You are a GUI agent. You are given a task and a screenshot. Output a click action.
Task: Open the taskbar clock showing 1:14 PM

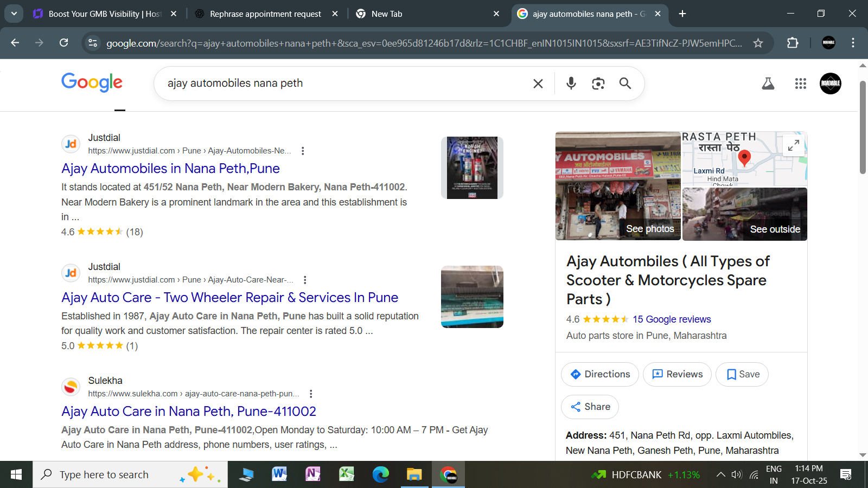coord(809,474)
